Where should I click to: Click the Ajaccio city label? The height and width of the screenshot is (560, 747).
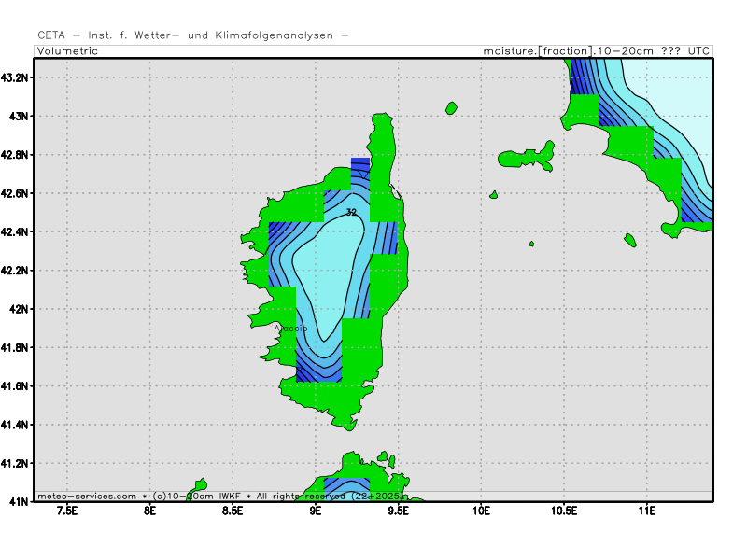[290, 329]
